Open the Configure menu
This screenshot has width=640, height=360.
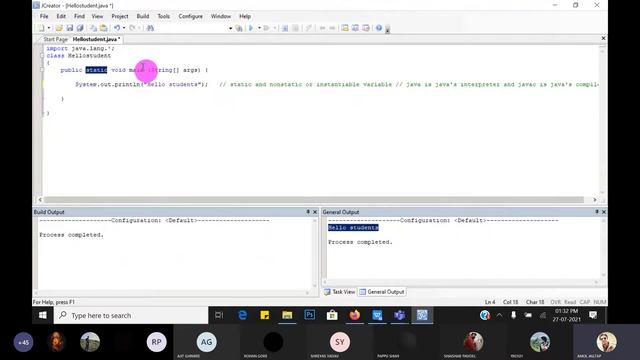point(191,16)
